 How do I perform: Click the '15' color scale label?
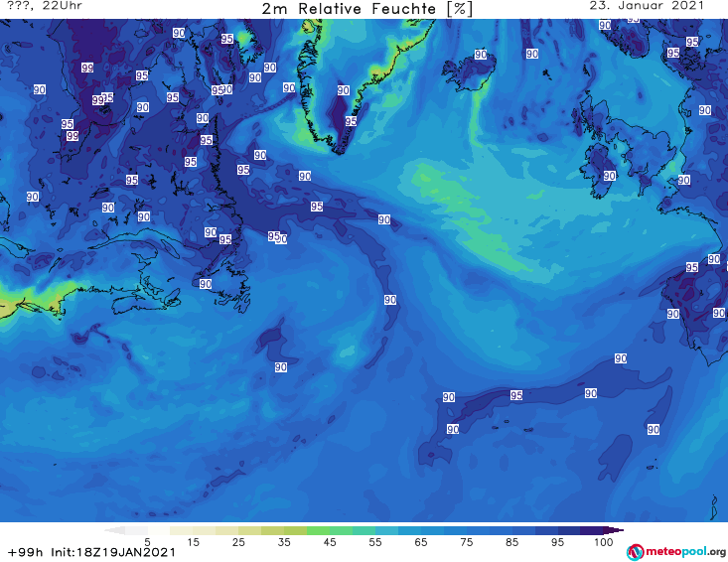[x=193, y=542]
